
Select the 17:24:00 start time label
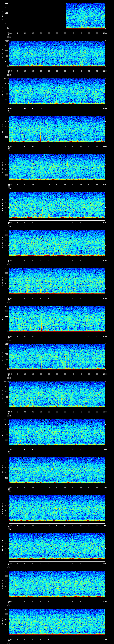point(9,601)
